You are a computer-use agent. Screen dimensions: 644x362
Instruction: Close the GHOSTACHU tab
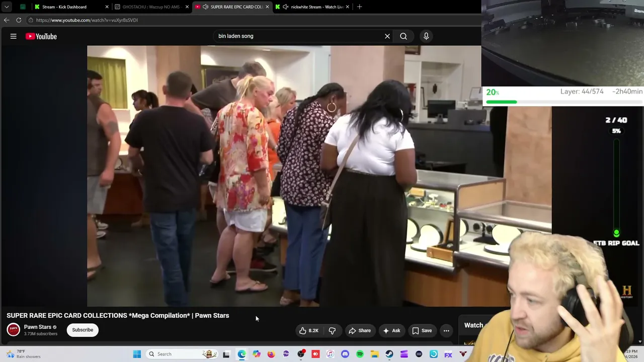[x=187, y=7]
